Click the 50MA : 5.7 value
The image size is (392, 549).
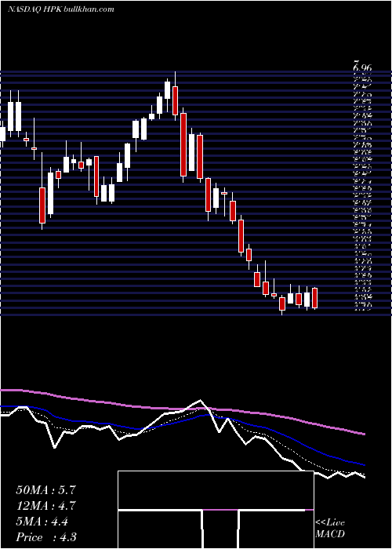[45, 490]
